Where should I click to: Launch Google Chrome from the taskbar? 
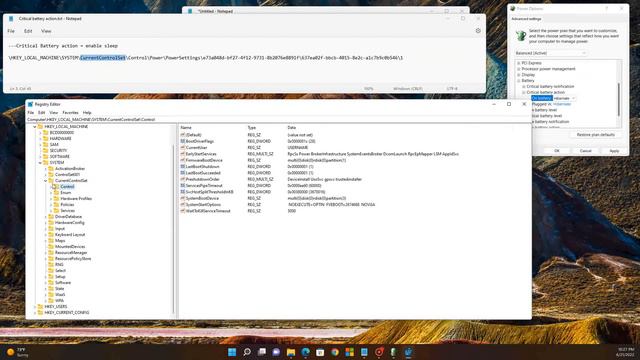point(335,352)
